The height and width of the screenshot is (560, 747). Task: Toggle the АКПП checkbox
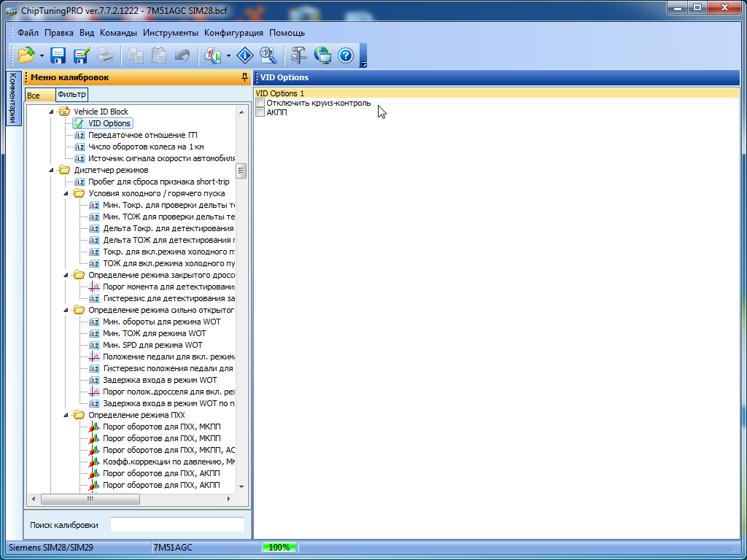(260, 112)
